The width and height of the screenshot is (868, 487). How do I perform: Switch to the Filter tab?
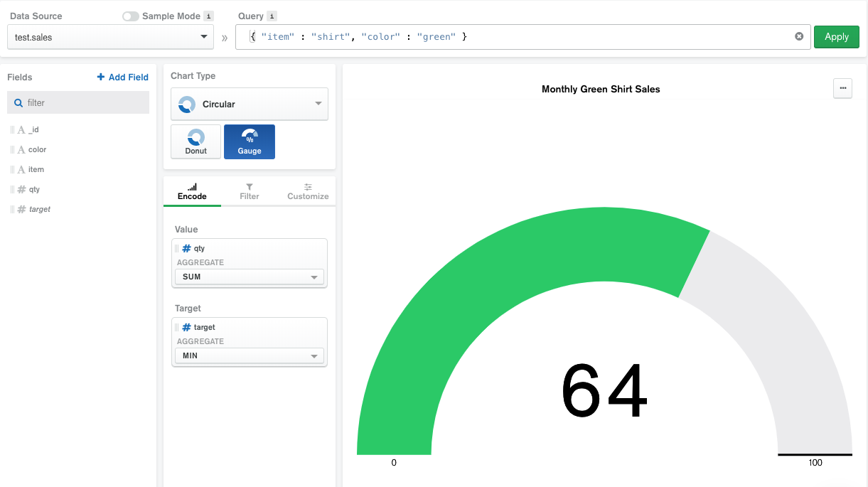[249, 191]
